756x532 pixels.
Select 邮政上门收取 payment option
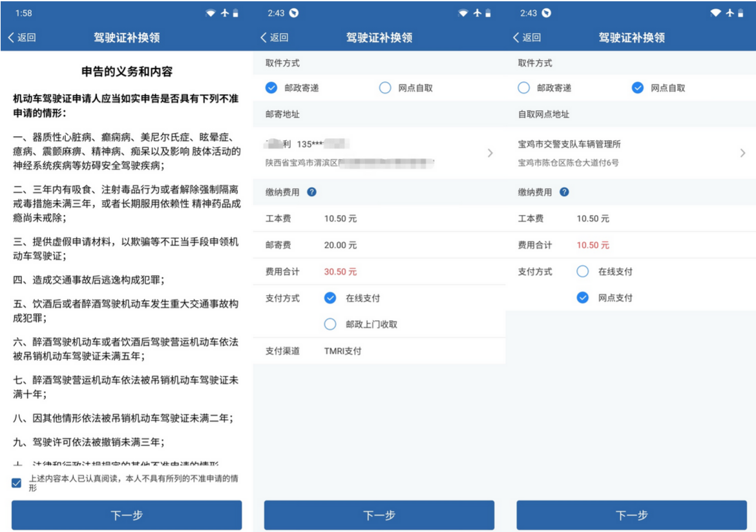click(330, 324)
